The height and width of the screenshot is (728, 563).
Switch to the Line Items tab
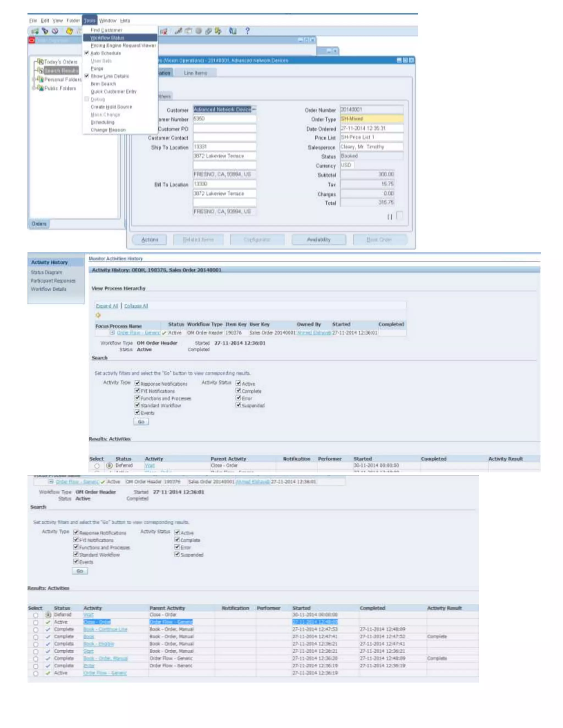click(195, 73)
